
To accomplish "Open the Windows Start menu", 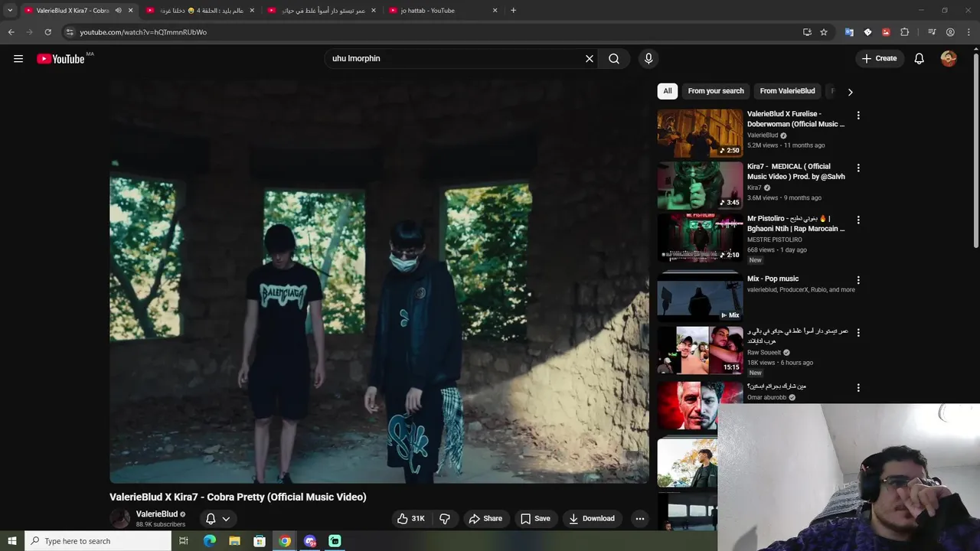I will point(12,541).
